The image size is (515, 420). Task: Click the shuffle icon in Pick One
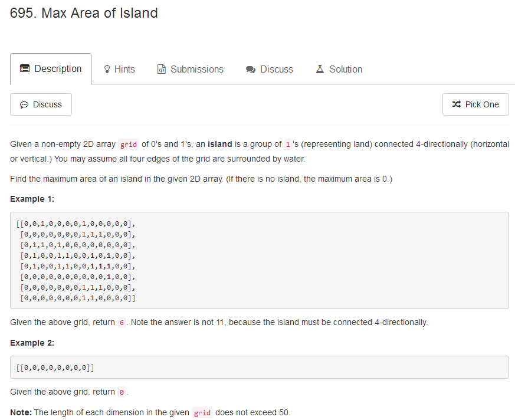tap(457, 104)
